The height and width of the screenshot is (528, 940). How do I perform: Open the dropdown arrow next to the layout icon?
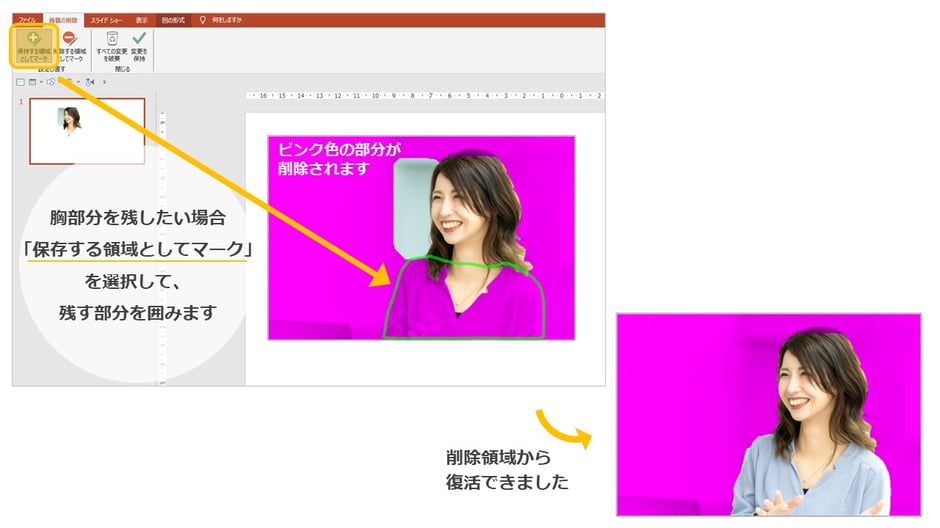[41, 82]
